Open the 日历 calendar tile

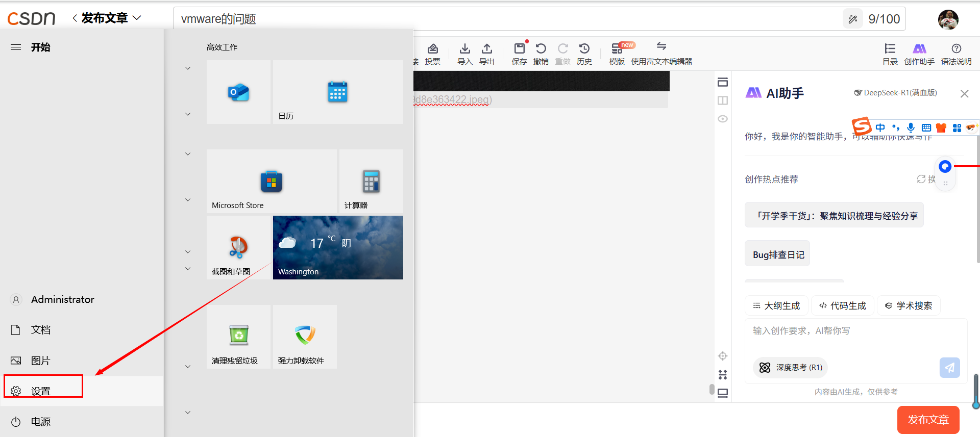click(338, 92)
